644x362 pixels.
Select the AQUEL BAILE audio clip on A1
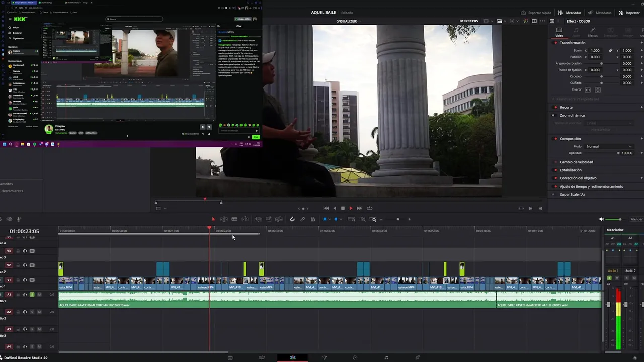pyautogui.click(x=277, y=300)
